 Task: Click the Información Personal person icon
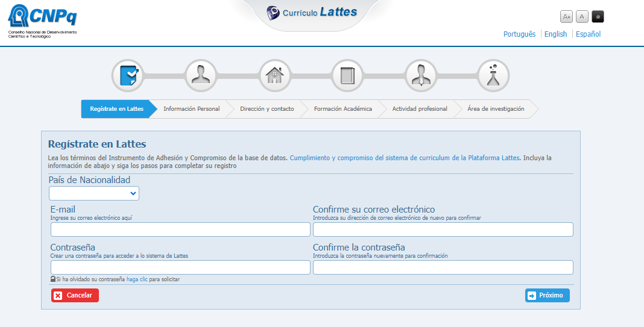click(201, 76)
